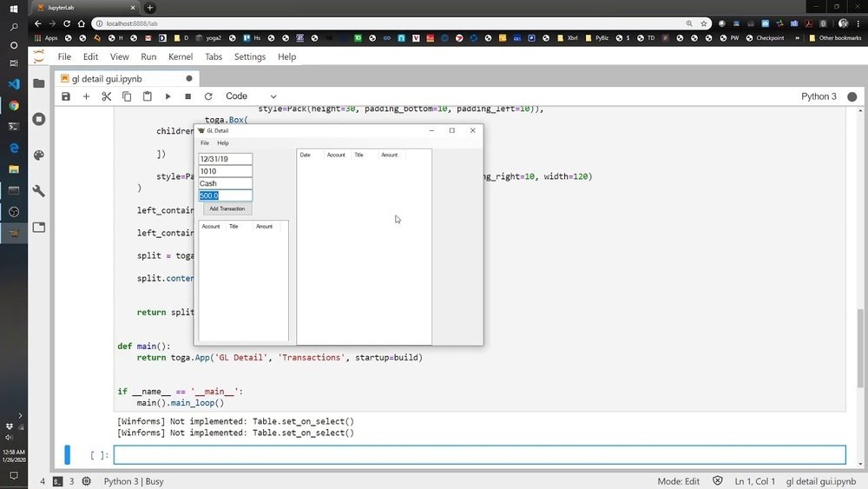Paste cell using the clipboard toolbar icon
This screenshot has height=489, width=868.
click(148, 96)
